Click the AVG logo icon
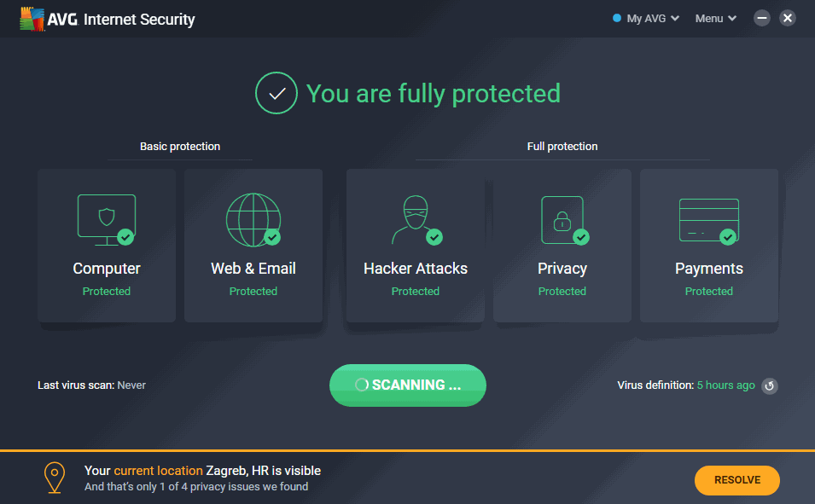The height and width of the screenshot is (504, 815). coord(32,20)
